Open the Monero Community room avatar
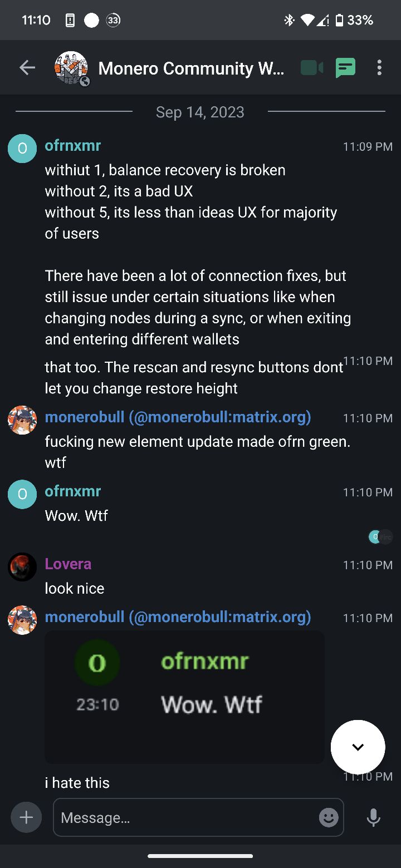Image resolution: width=401 pixels, height=868 pixels. click(71, 68)
